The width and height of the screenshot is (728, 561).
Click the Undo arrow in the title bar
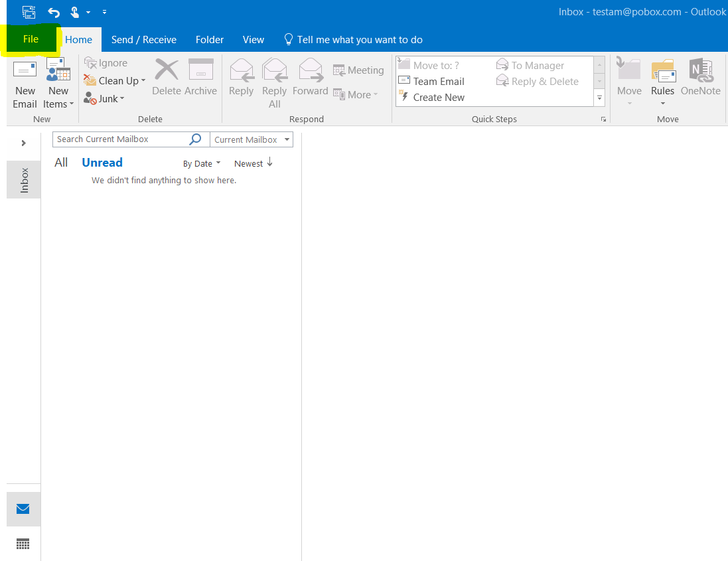coord(54,12)
